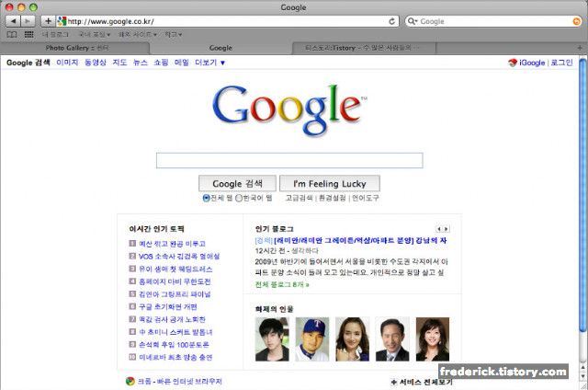Switch to the Photo Gallery tab
This screenshot has width=588, height=390.
coord(75,48)
